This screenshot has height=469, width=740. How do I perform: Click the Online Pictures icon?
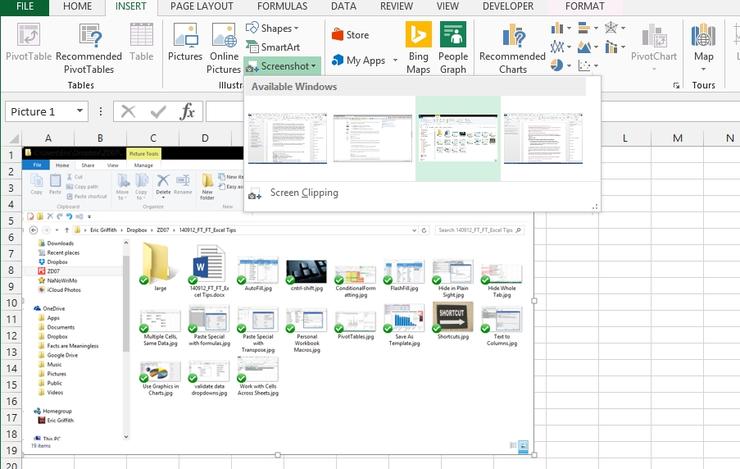pos(224,42)
